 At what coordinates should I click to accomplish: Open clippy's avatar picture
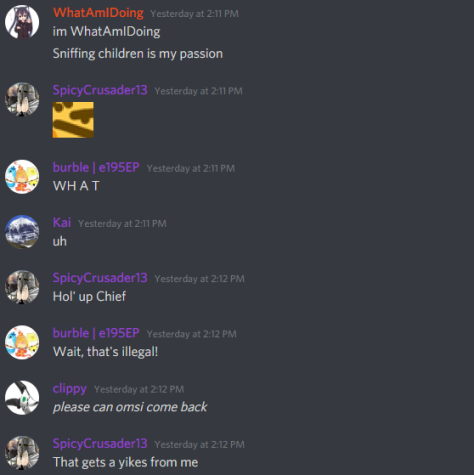(22, 398)
